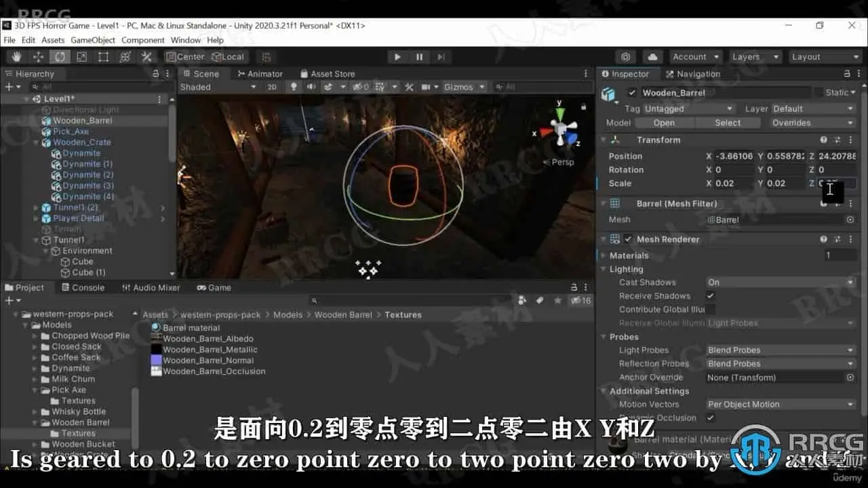
Task: Select Pick_Axe in the Hierarchy
Action: (71, 131)
